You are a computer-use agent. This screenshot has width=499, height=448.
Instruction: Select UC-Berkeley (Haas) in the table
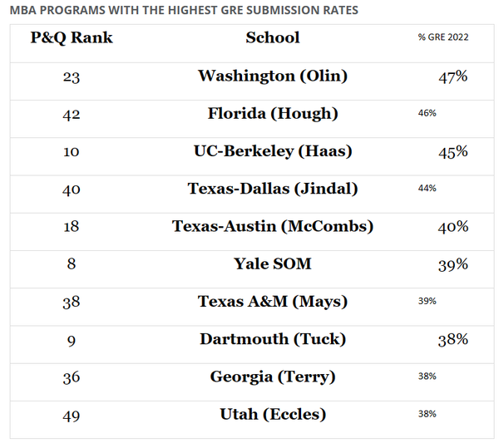click(x=273, y=151)
